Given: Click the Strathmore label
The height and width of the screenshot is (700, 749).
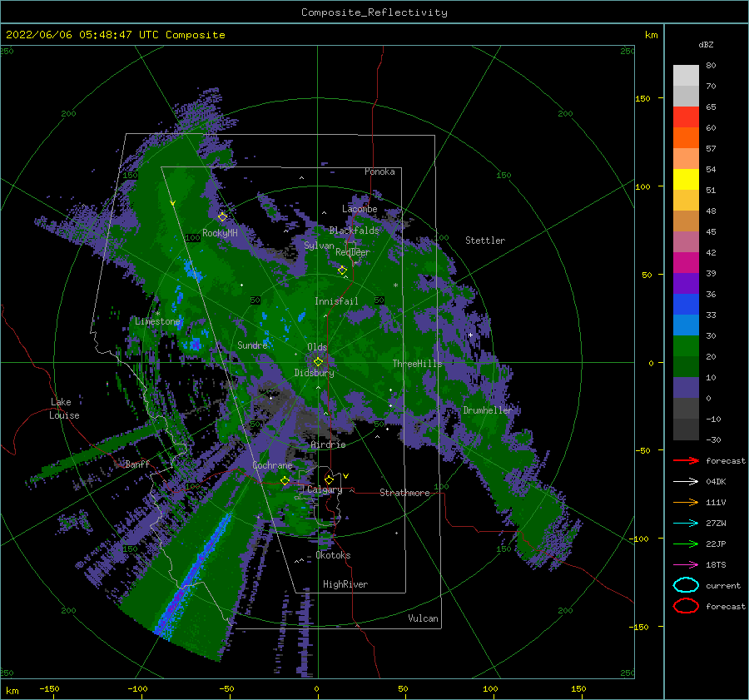Looking at the screenshot, I should coord(404,493).
